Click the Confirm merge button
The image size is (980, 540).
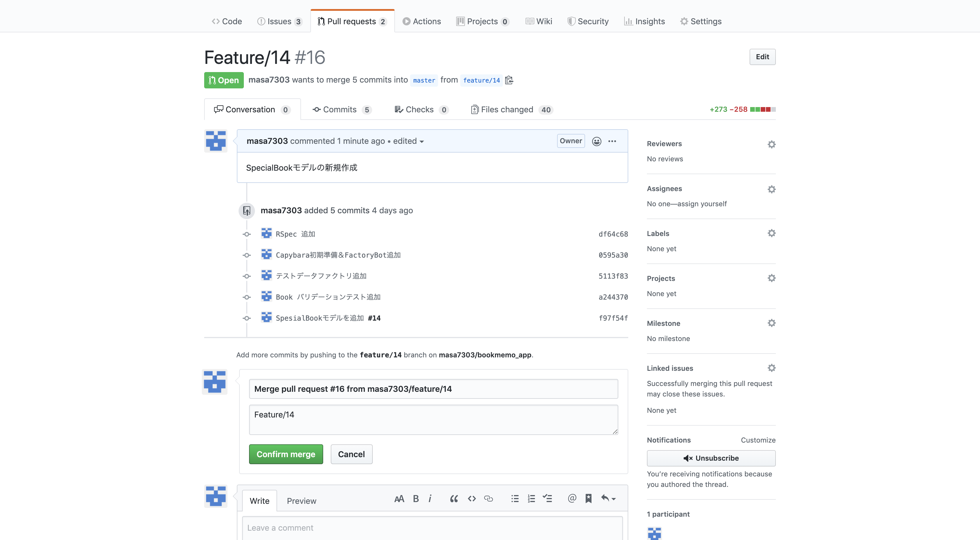tap(286, 454)
